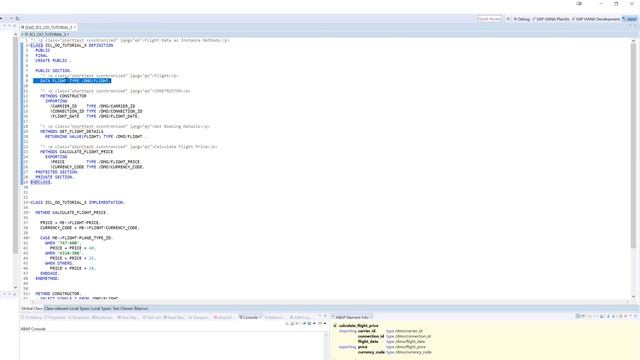Maximize the Console view panel
The image size is (640, 360).
point(325,316)
